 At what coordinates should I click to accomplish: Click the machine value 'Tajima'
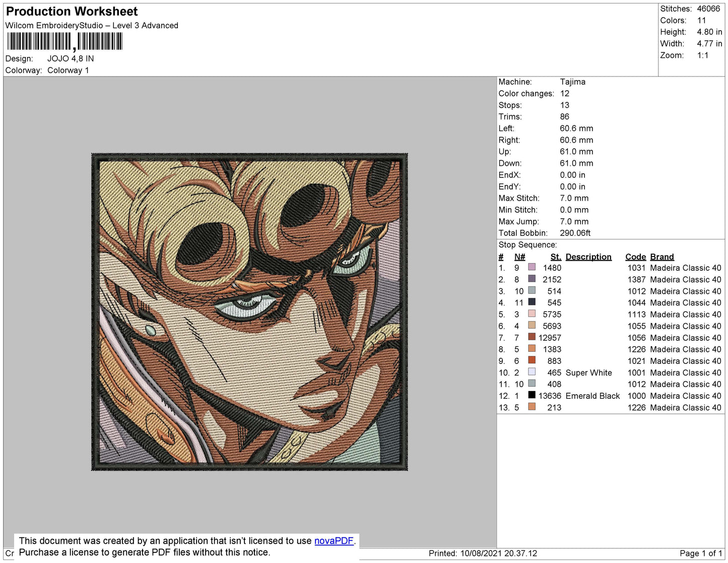572,82
